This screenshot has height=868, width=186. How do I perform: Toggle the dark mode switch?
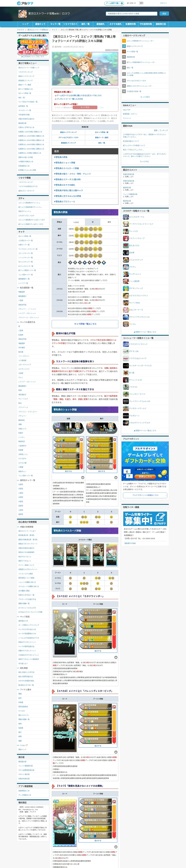point(141,3)
